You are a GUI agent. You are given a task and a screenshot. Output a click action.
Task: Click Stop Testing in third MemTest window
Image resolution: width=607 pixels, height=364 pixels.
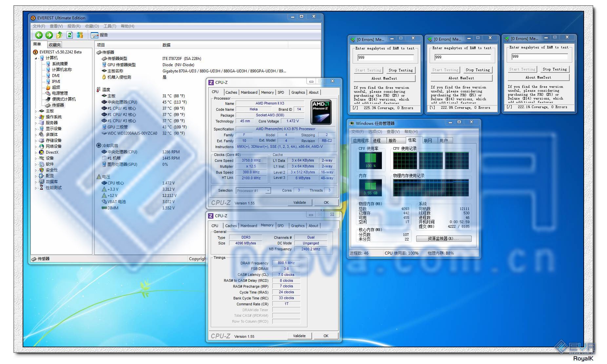pos(555,69)
